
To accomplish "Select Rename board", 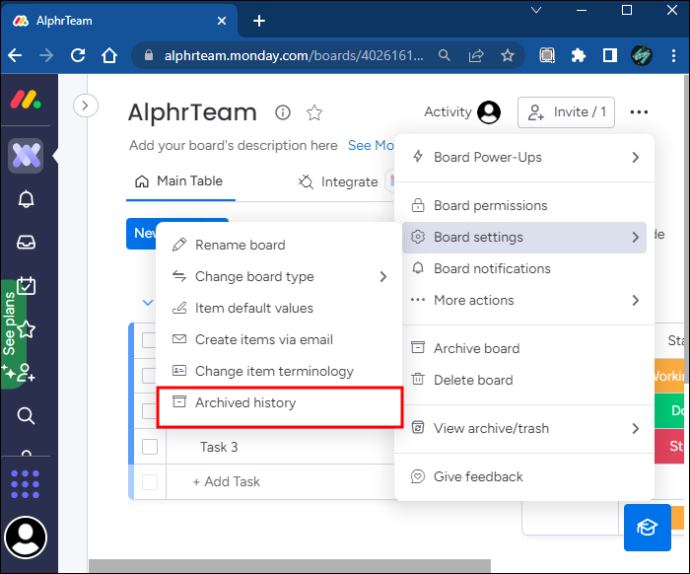I will (x=279, y=245).
